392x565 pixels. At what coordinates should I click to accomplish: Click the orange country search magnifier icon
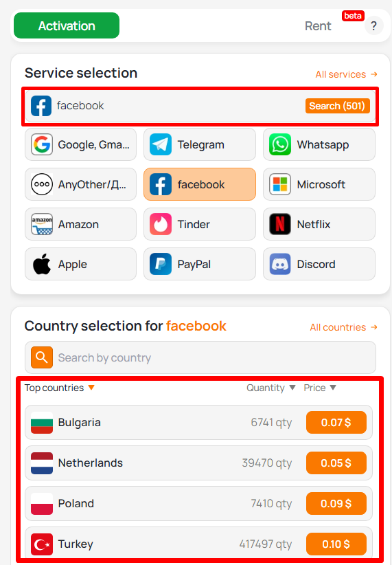click(42, 357)
